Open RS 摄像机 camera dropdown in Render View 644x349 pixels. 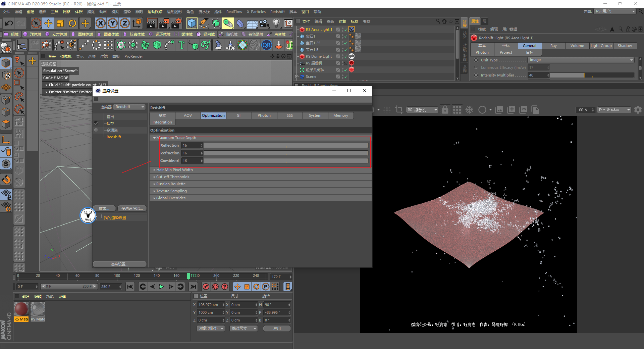pos(423,110)
